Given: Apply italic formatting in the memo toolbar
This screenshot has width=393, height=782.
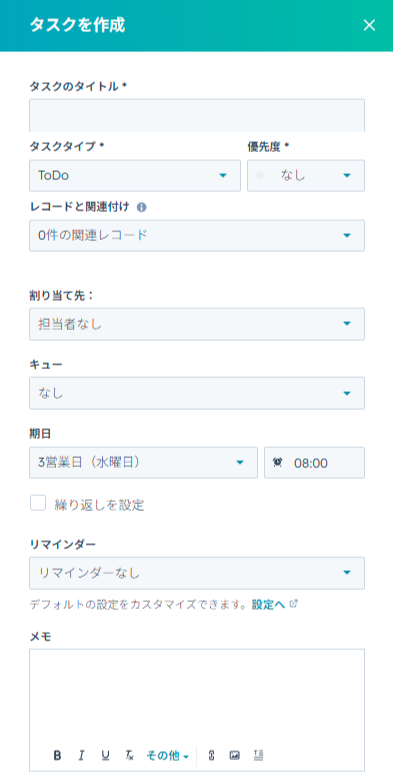Looking at the screenshot, I should tap(81, 756).
